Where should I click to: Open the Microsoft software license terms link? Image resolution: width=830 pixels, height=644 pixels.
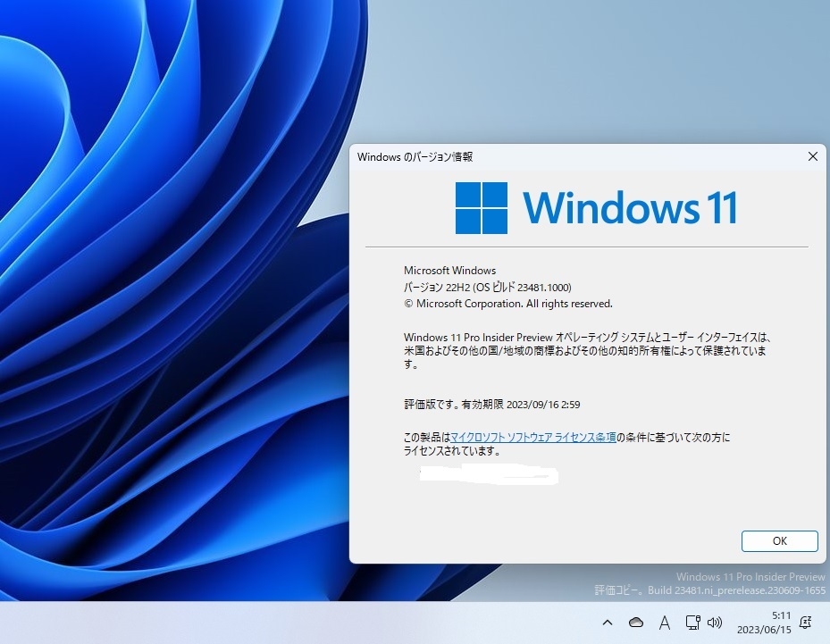click(533, 437)
